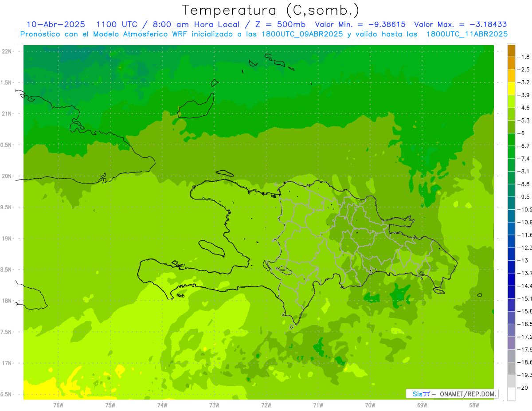Click the '70W' longitude axis label
The width and height of the screenshot is (532, 411).
[370, 405]
